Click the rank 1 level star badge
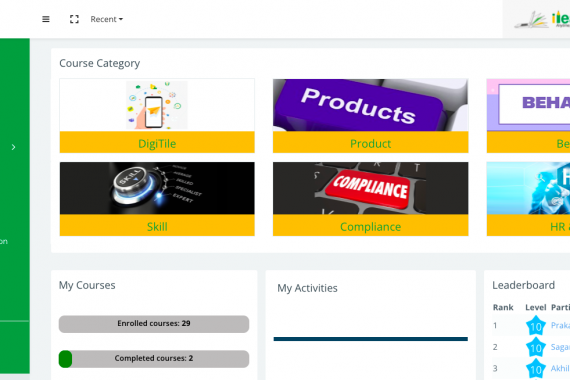Image resolution: width=570 pixels, height=380 pixels. point(536,326)
